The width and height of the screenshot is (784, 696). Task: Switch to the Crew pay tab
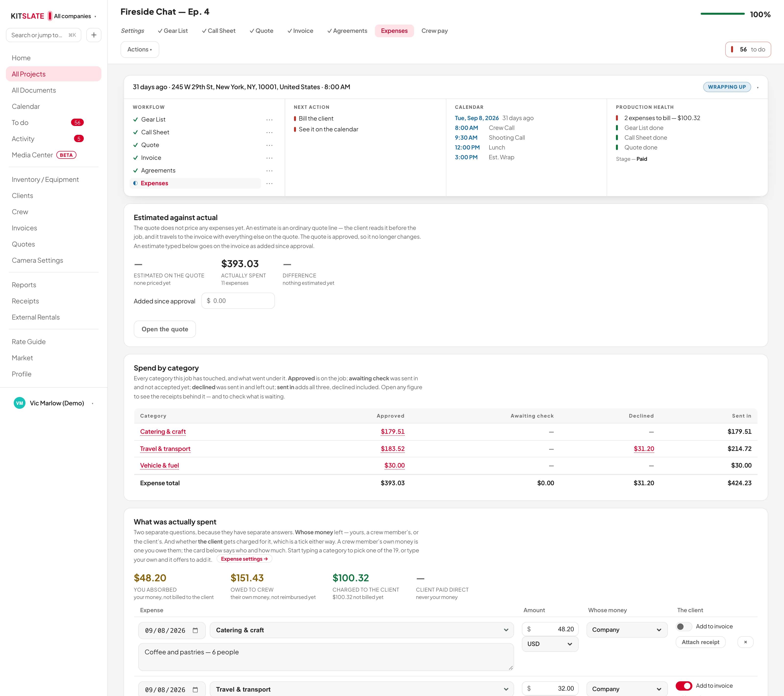[x=434, y=31]
